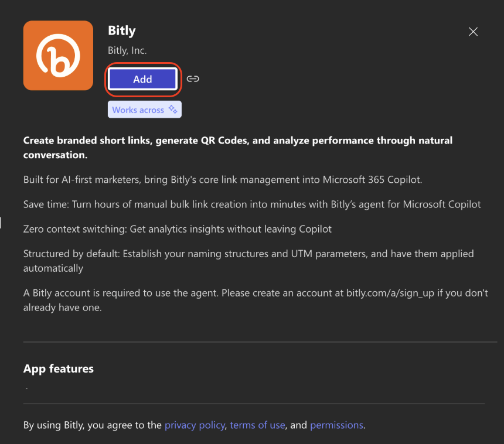Click the Bitly account is required notice
This screenshot has height=444, width=504.
[256, 300]
